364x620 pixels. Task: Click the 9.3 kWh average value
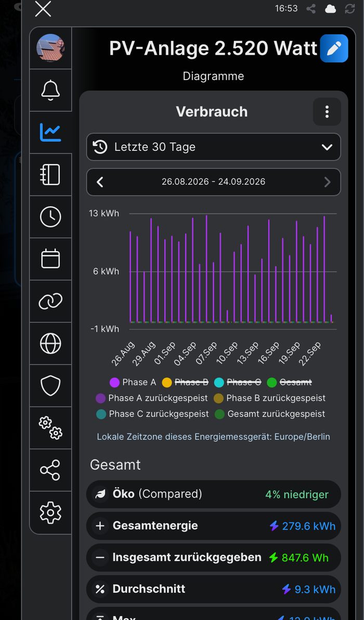(x=315, y=589)
